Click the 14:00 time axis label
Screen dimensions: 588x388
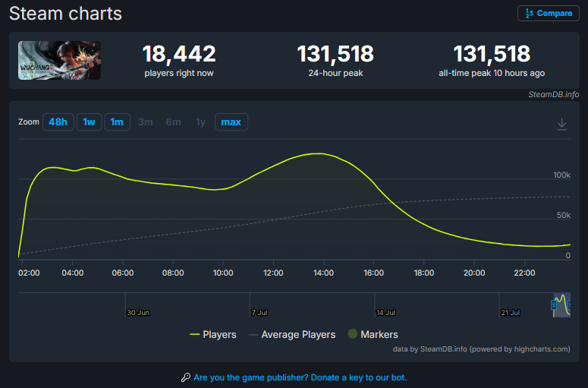pos(324,273)
